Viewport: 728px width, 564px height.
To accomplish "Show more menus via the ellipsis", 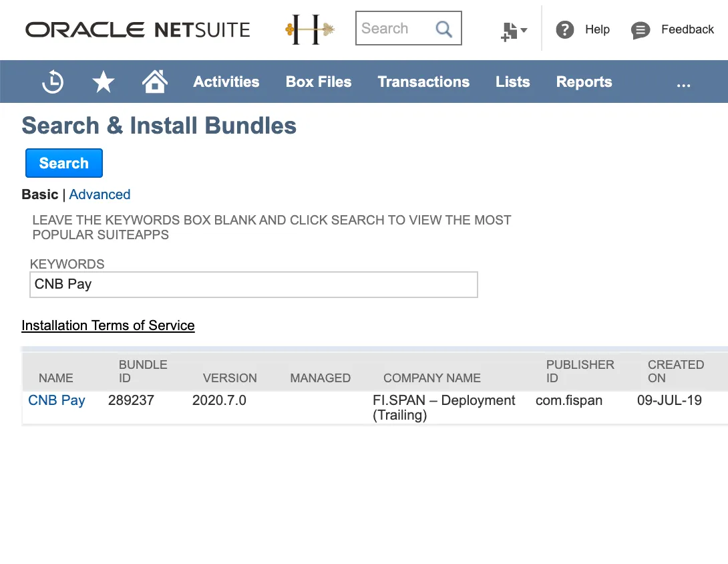I will (x=683, y=85).
